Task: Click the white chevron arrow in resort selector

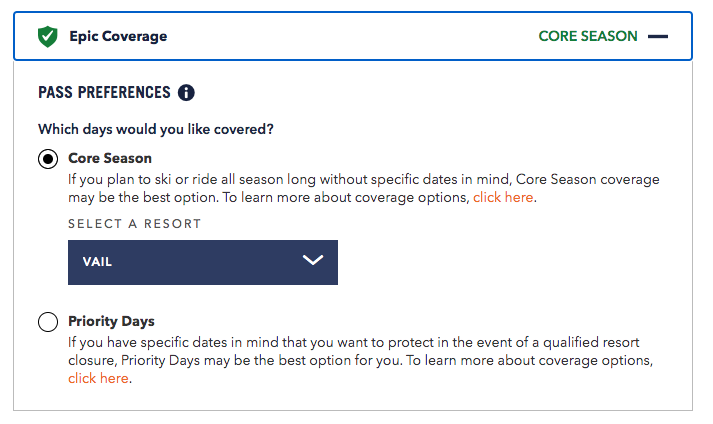Action: tap(313, 261)
